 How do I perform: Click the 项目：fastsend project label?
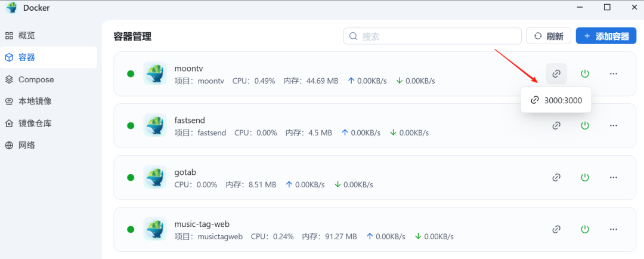tap(200, 133)
